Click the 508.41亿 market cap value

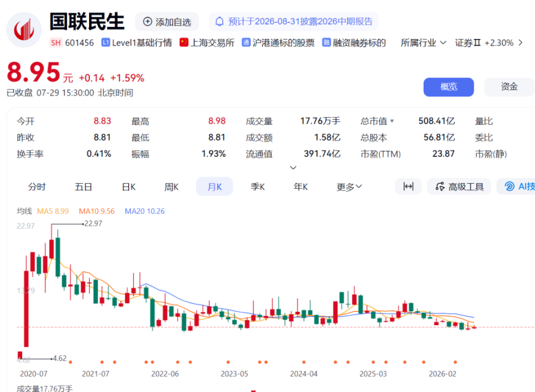click(436, 121)
